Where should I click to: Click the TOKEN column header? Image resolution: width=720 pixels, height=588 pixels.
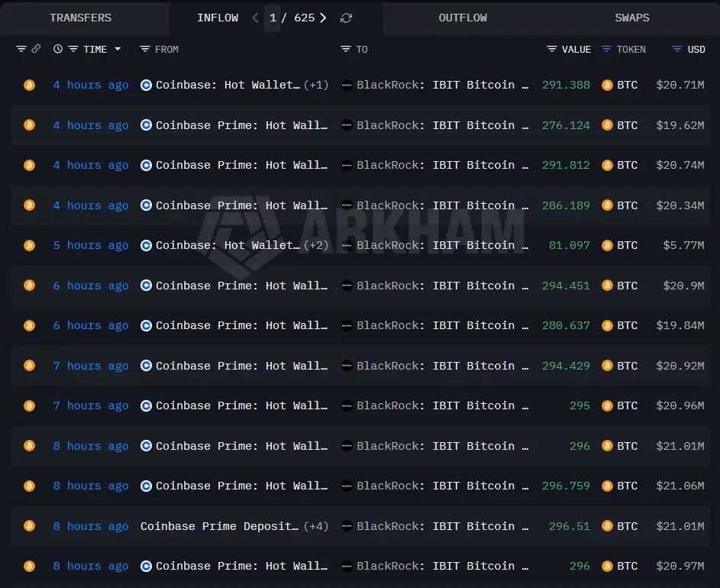(631, 49)
